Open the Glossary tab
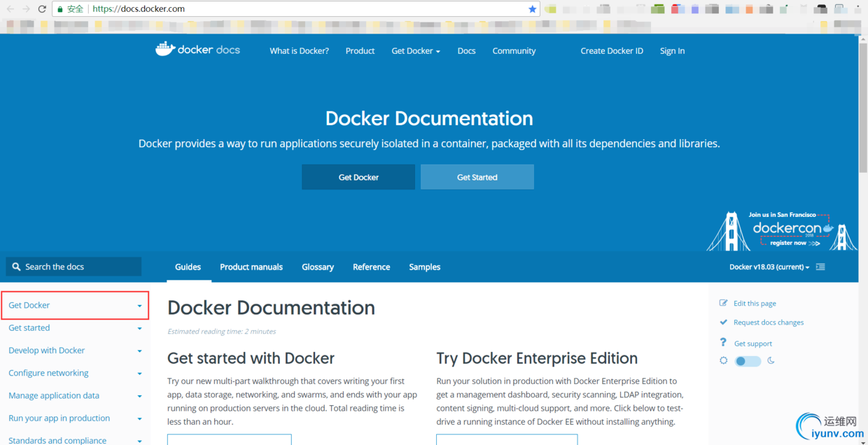Image resolution: width=868 pixels, height=445 pixels. 318,267
